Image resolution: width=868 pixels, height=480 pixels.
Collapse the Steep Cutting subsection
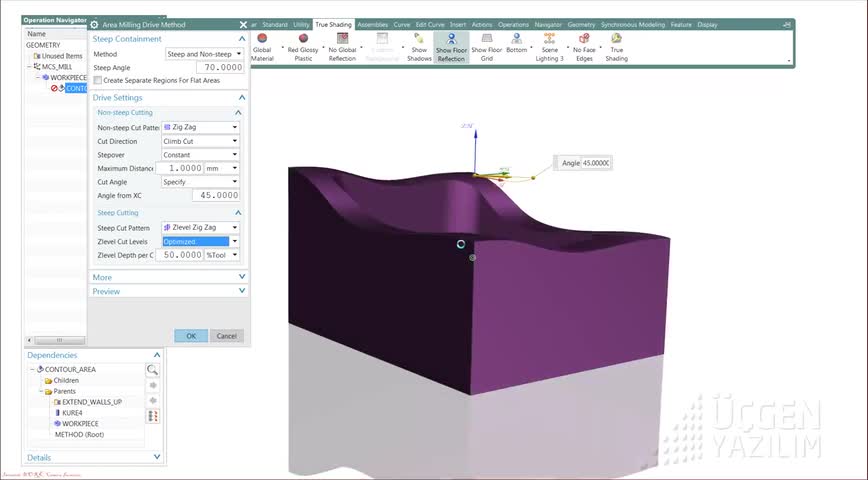coord(238,213)
